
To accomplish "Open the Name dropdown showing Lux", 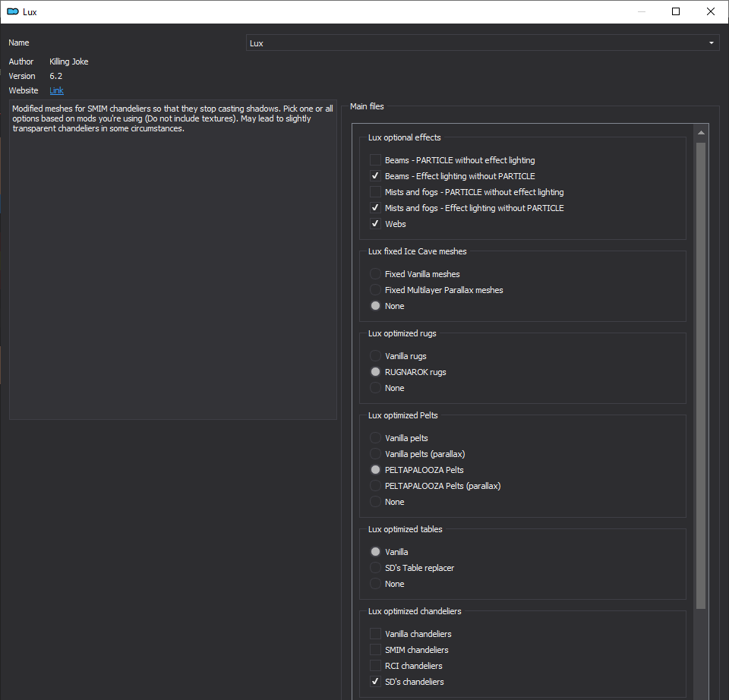I will pyautogui.click(x=482, y=43).
